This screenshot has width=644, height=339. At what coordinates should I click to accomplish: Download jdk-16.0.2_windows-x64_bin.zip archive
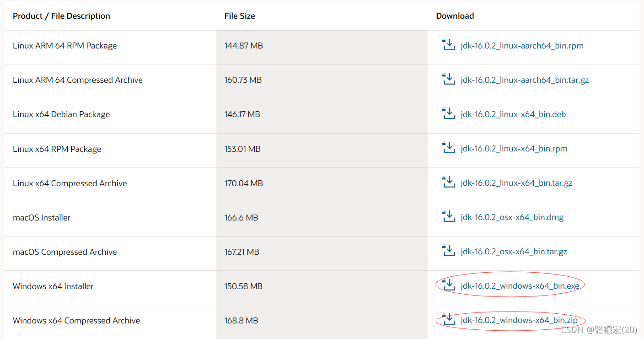(x=519, y=320)
